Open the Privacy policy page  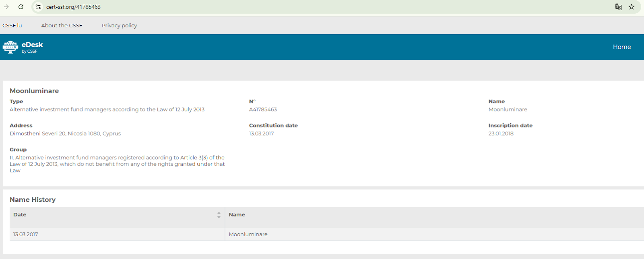pyautogui.click(x=119, y=25)
